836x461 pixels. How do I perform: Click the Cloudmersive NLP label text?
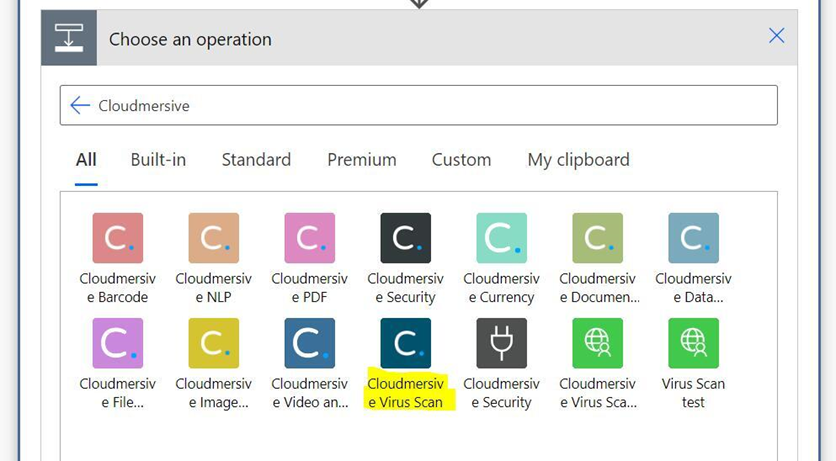click(x=213, y=288)
